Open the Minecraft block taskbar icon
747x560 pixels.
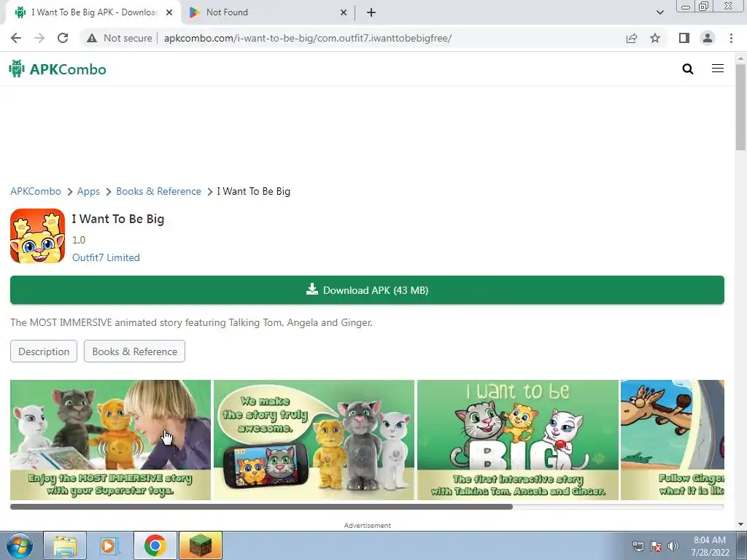(x=200, y=545)
